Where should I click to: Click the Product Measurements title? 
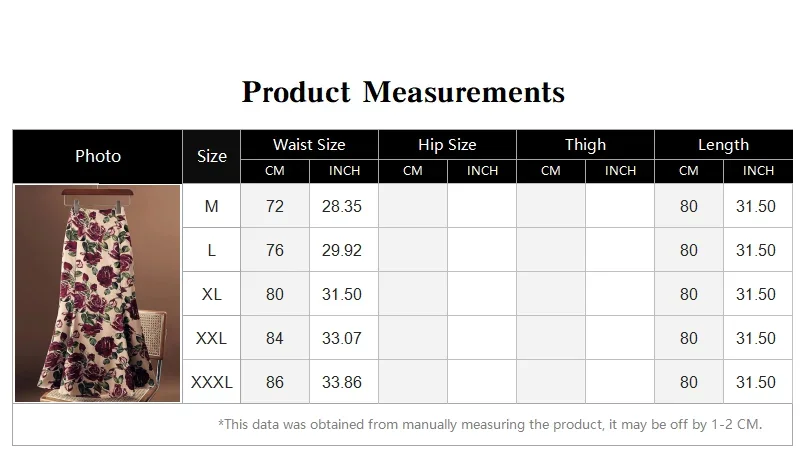pyautogui.click(x=404, y=92)
